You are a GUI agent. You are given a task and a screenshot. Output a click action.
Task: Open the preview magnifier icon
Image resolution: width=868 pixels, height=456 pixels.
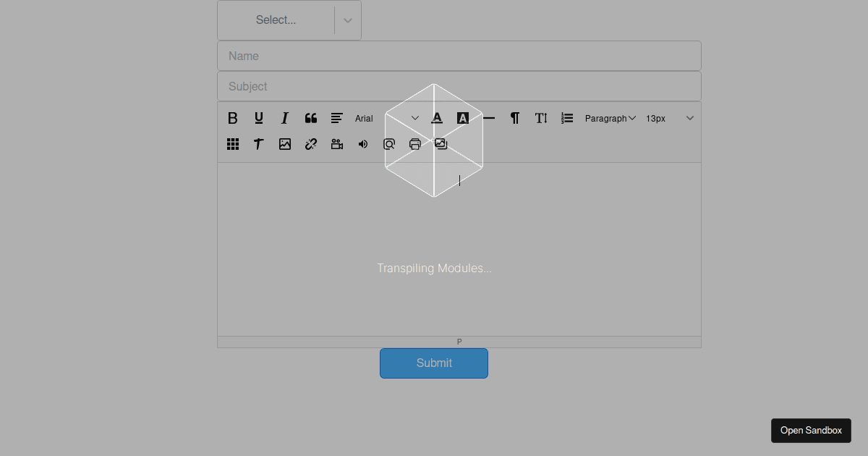pyautogui.click(x=389, y=144)
